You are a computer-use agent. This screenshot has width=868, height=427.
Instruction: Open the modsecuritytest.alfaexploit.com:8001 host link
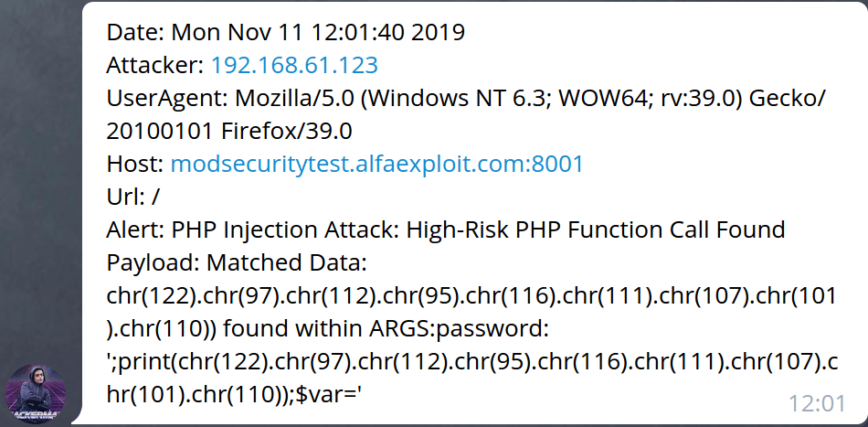[x=376, y=165]
